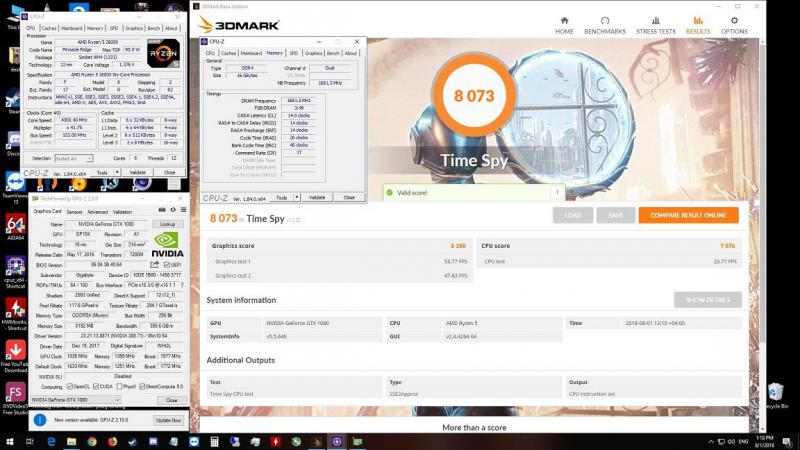Click the Windows Start button
This screenshot has height=450, width=800.
[10, 441]
